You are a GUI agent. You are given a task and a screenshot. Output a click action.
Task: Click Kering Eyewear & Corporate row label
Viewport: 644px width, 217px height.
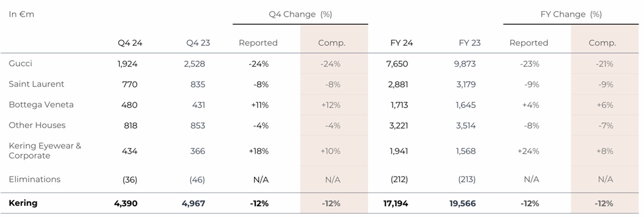point(45,151)
